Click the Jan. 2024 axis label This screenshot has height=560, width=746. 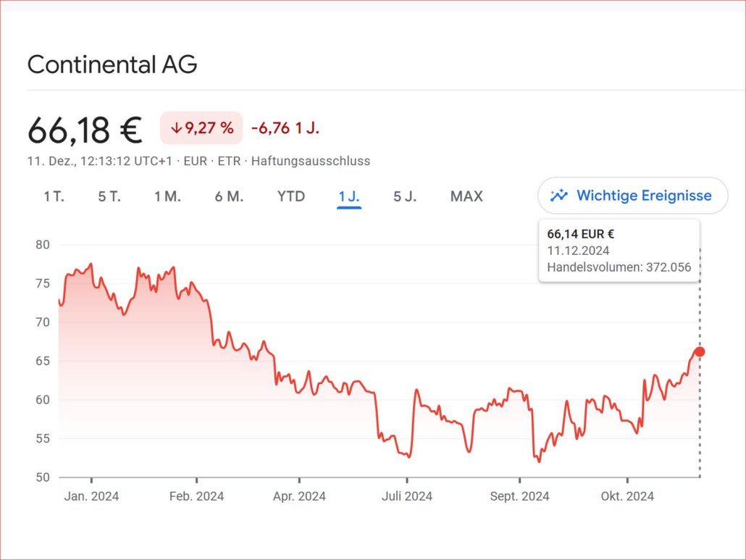(91, 496)
